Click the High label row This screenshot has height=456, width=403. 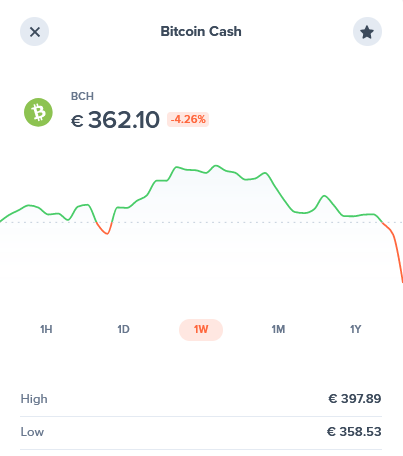[x=201, y=399]
